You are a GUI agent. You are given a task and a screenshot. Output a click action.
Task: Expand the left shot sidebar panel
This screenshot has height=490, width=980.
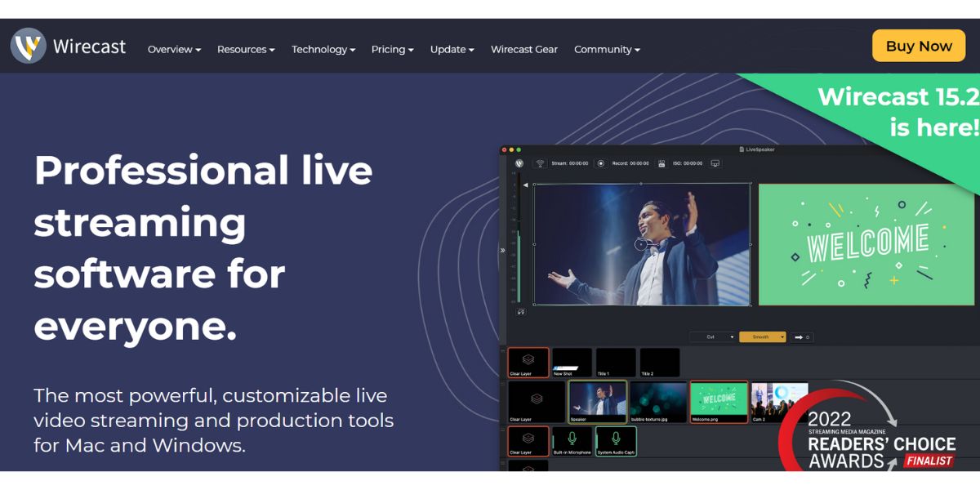[502, 251]
